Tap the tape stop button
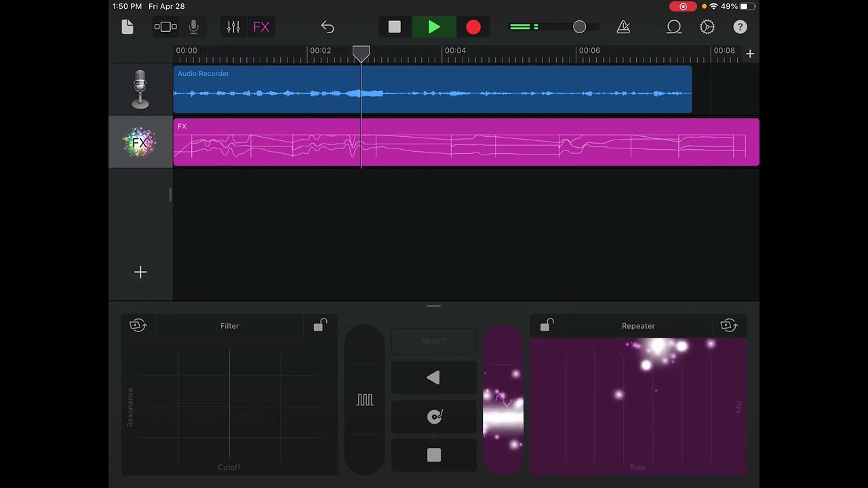The width and height of the screenshot is (868, 488). pyautogui.click(x=434, y=455)
